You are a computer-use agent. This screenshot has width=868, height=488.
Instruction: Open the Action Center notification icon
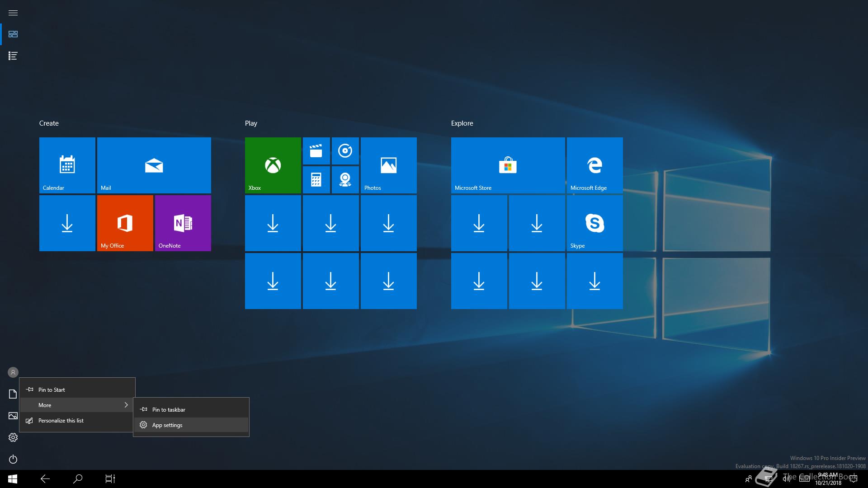[854, 479]
